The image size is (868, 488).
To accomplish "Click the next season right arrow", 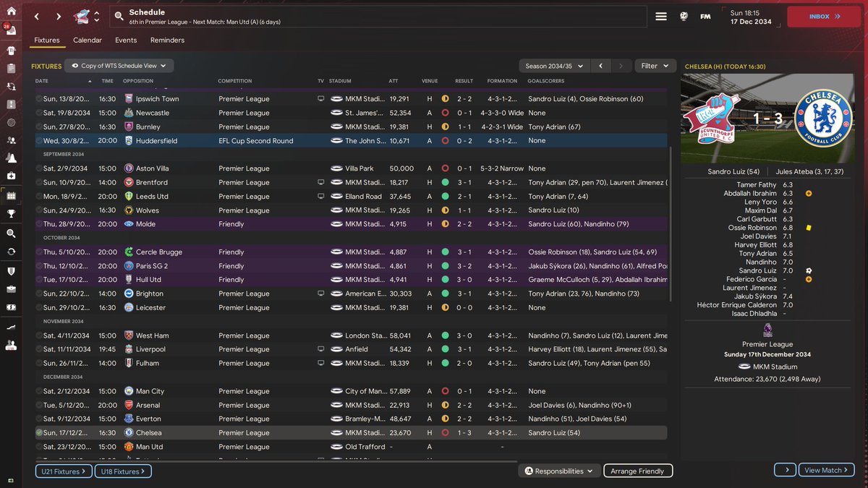I will (x=621, y=66).
